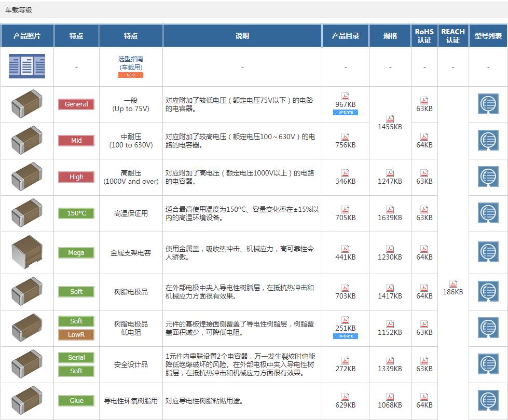Click the green Serial feature tag
The height and width of the screenshot is (420, 508).
76,358
